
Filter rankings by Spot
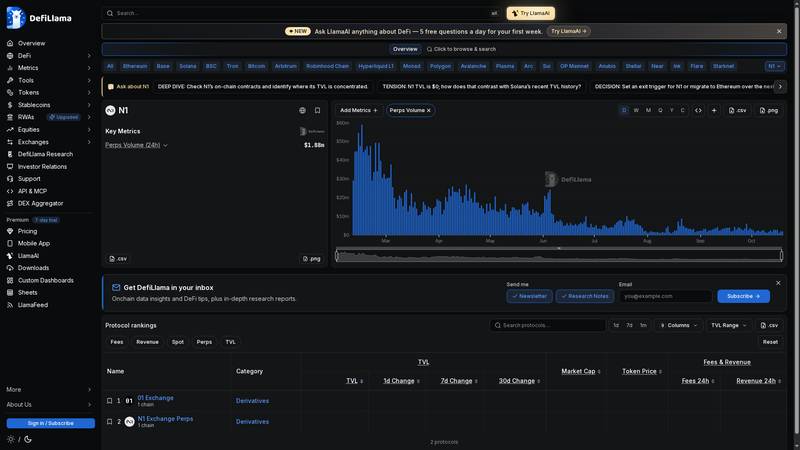pos(178,342)
